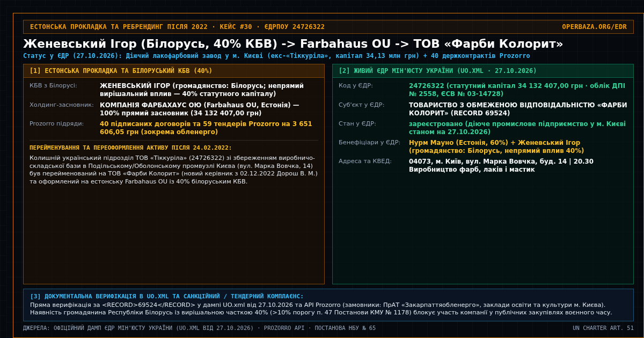
Task: Select the label 'Бенефіціари у ЄДР:'
Action: pyautogui.click(x=370, y=142)
